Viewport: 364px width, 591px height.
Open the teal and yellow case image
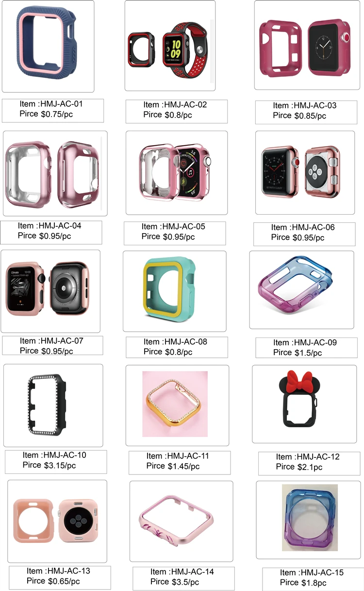point(175,291)
